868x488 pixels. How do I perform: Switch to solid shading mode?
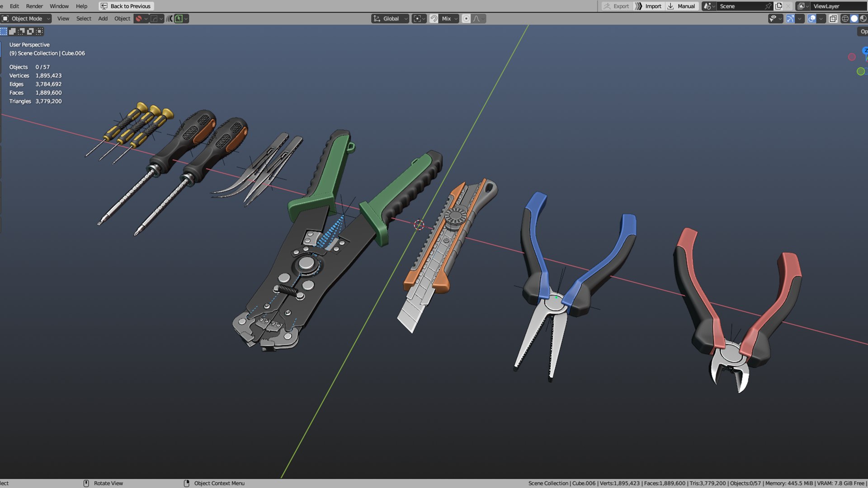(854, 19)
